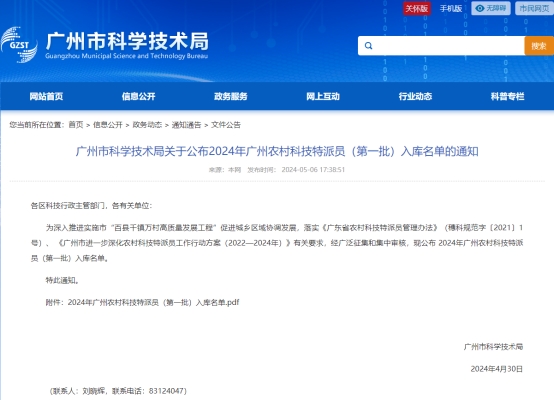Go to 政务动态 in the breadcrumb

coord(147,125)
